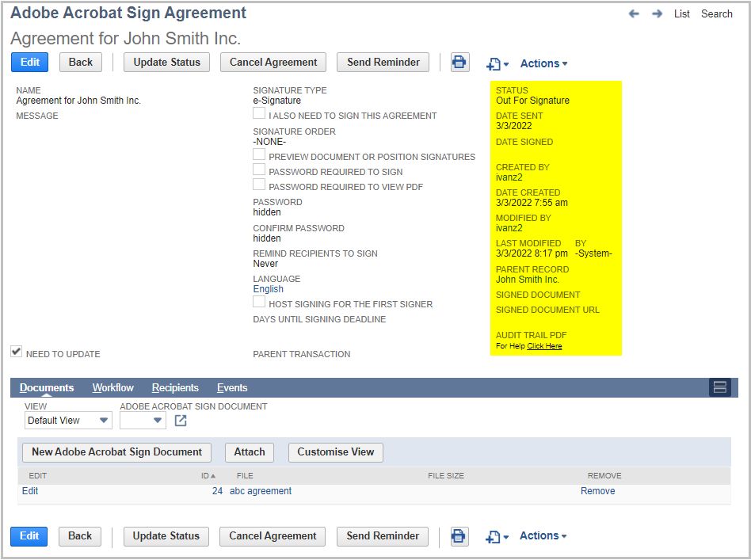Click Edit link in abc agreement row
The image size is (751, 560).
point(30,491)
